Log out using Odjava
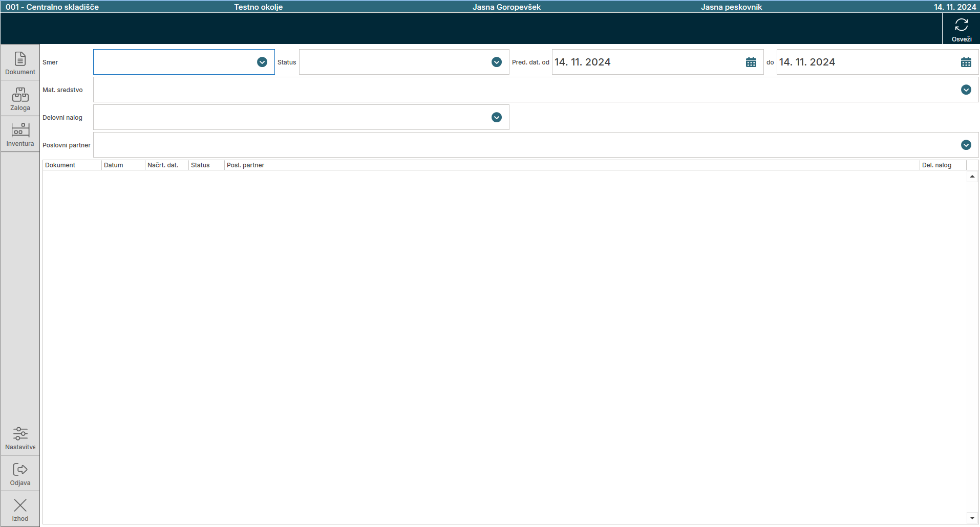Screen dimensions: 980x527 20,474
